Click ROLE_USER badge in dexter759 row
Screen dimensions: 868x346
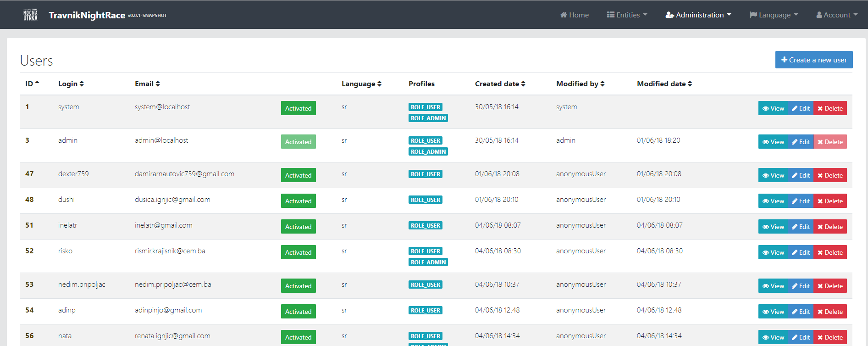tap(426, 174)
